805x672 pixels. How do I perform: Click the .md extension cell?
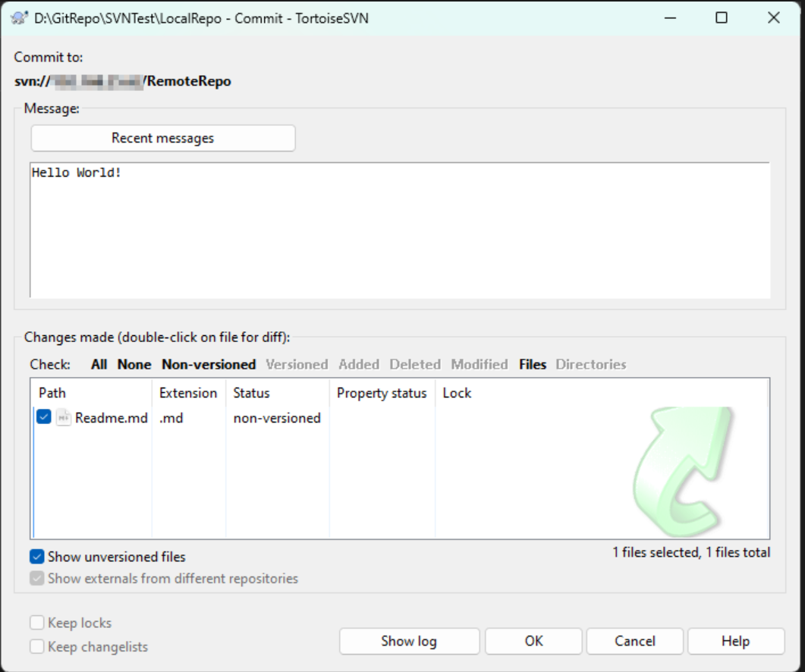point(171,418)
